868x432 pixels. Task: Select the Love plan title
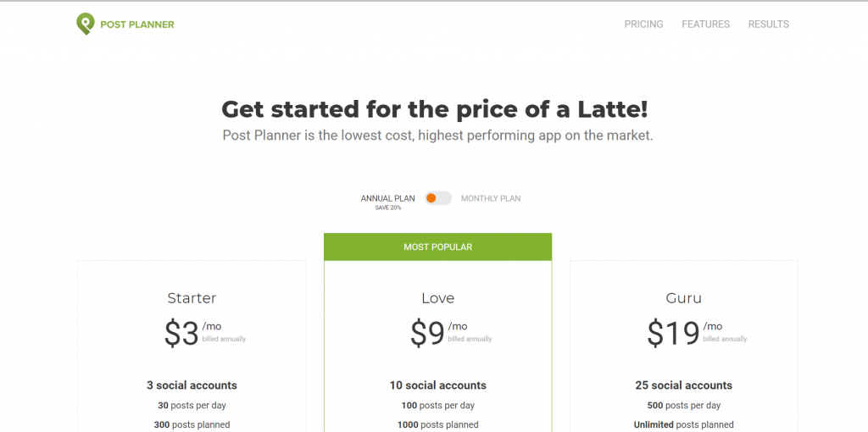coord(437,298)
